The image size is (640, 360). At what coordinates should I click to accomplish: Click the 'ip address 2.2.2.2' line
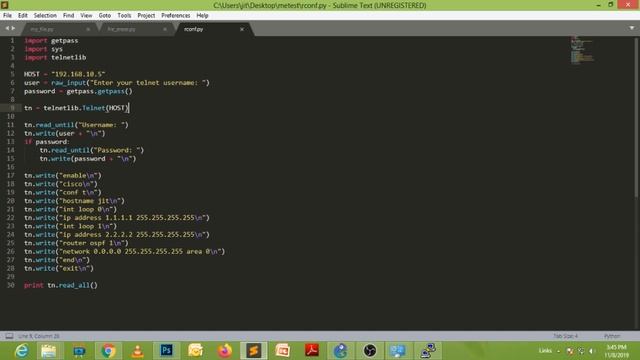tap(117, 235)
